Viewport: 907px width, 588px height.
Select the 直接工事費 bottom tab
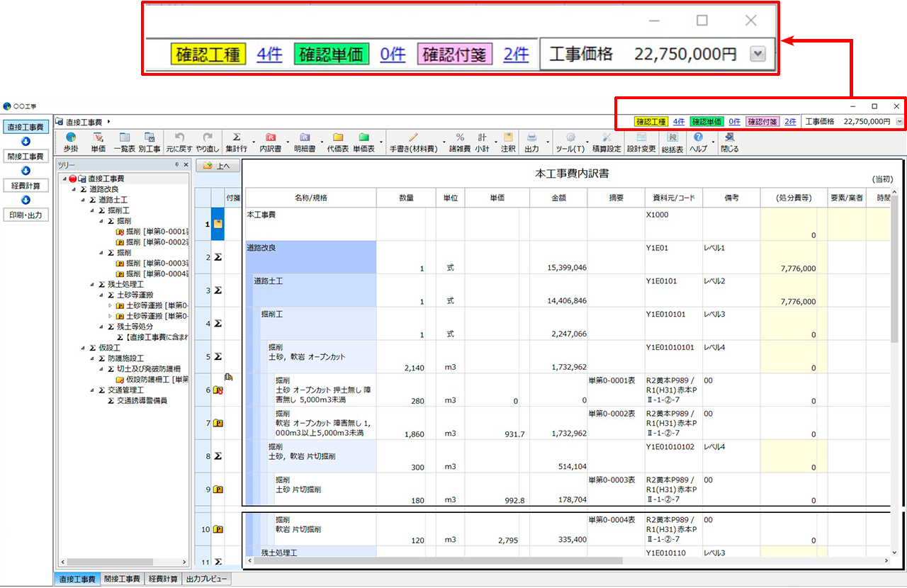77,579
